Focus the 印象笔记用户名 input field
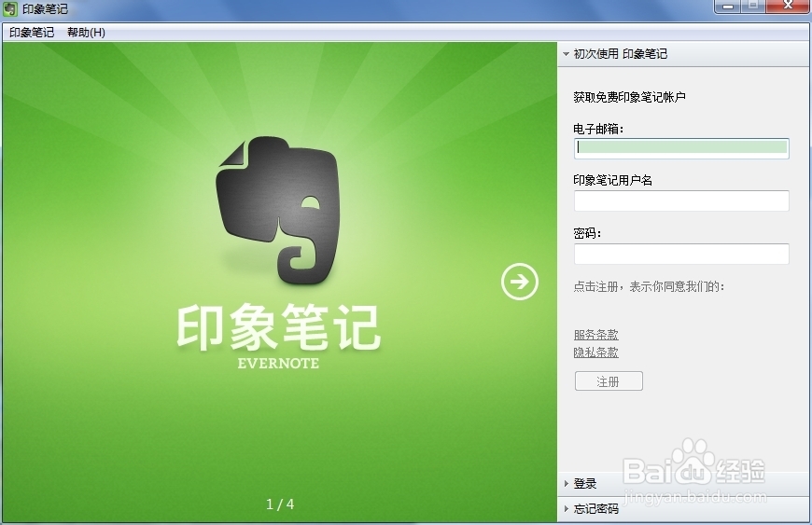Viewport: 812px width, 525px height. pos(681,200)
